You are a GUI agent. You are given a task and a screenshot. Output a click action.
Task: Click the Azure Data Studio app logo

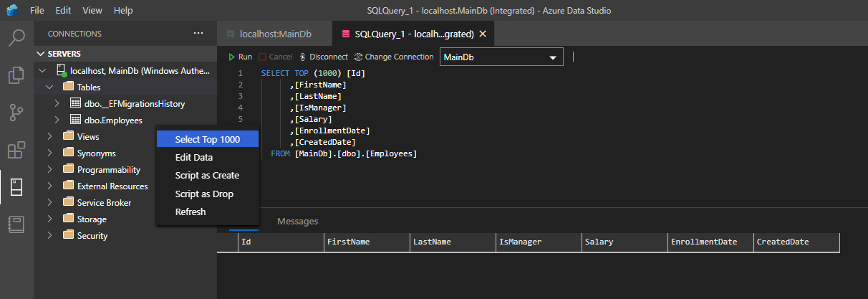pos(11,11)
